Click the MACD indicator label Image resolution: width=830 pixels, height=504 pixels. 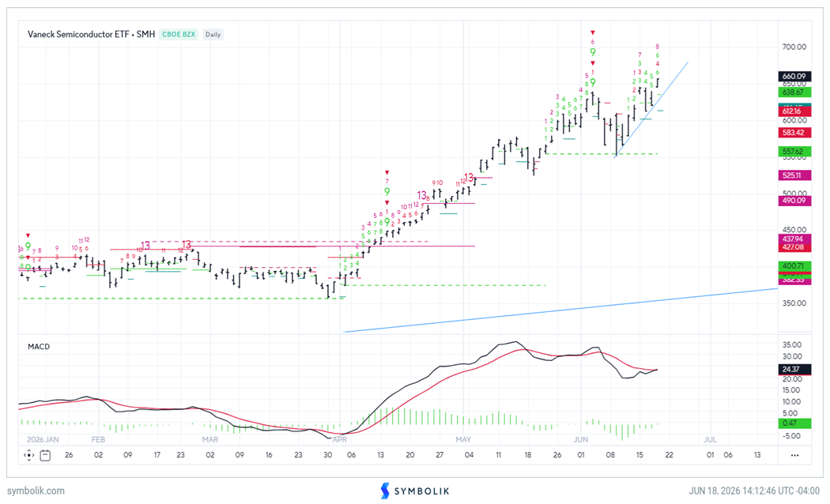(x=39, y=346)
